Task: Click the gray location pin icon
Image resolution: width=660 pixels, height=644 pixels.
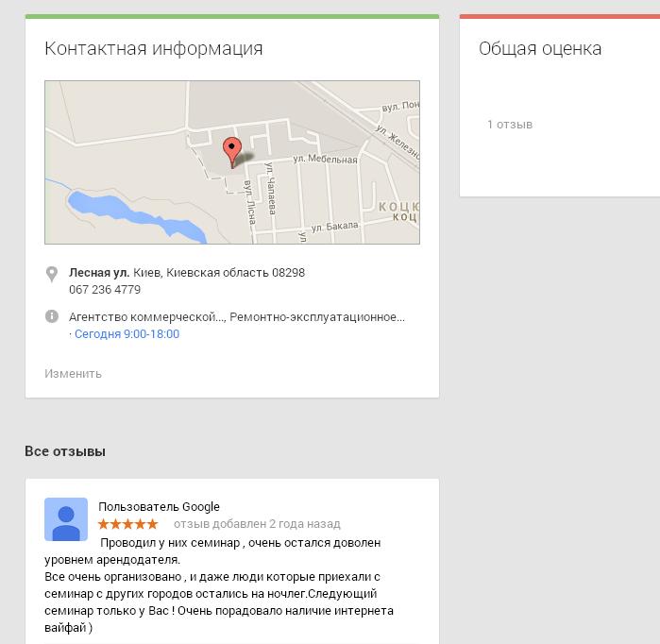Action: coord(51,274)
